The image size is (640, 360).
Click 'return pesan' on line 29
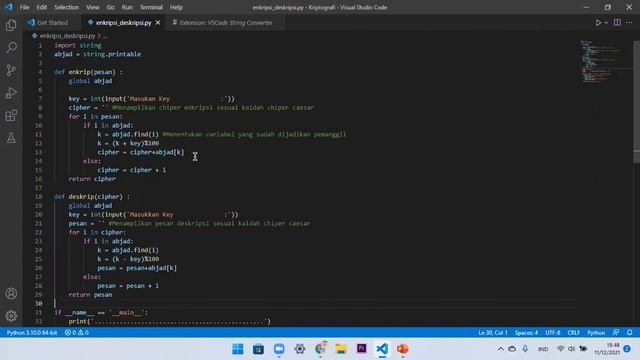click(90, 295)
